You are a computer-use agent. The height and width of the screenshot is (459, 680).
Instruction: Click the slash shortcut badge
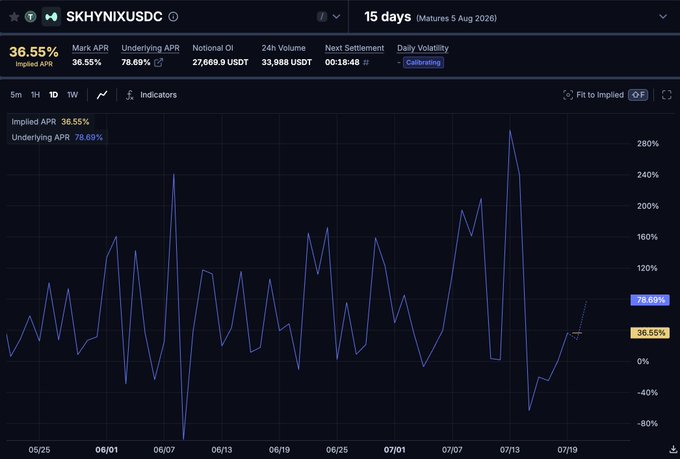point(322,17)
